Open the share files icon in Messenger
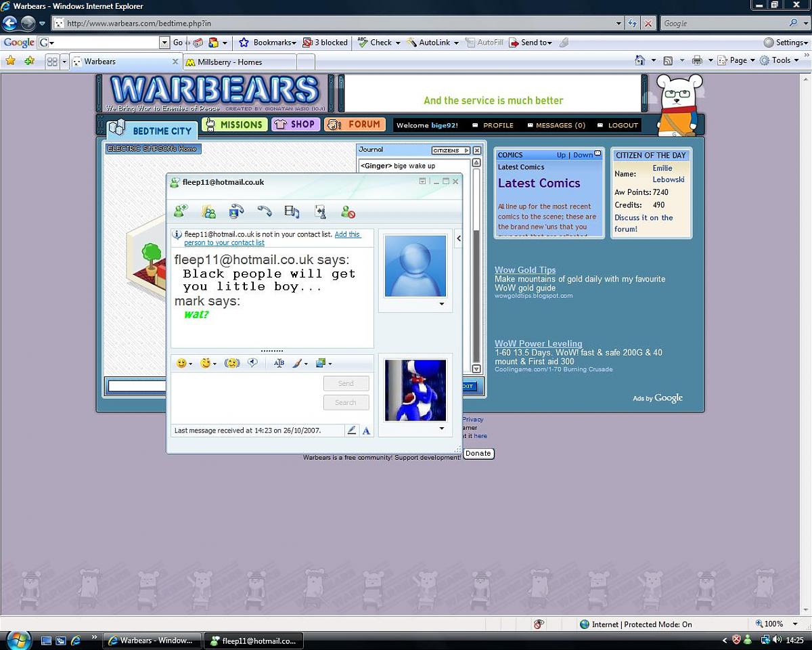 click(209, 212)
